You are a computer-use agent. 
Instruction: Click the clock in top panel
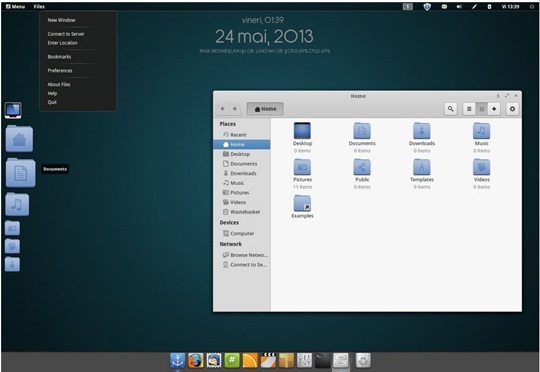(x=510, y=6)
